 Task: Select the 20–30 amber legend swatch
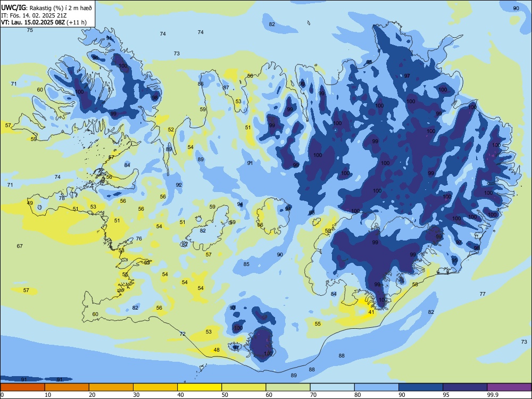click(x=111, y=387)
